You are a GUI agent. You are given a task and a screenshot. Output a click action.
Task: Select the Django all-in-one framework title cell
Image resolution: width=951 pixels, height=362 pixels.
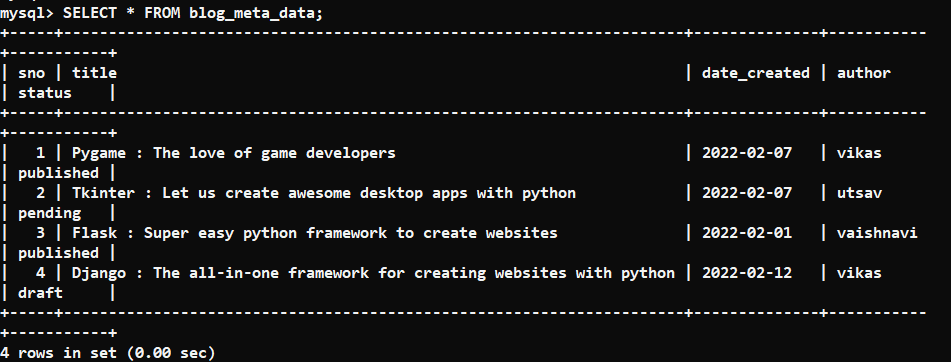[374, 273]
